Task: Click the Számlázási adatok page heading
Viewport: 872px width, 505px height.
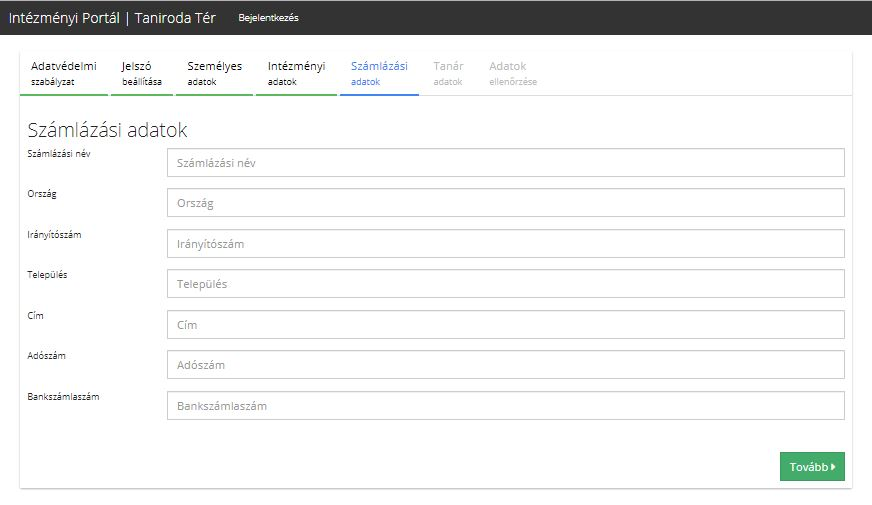Action: (x=107, y=130)
